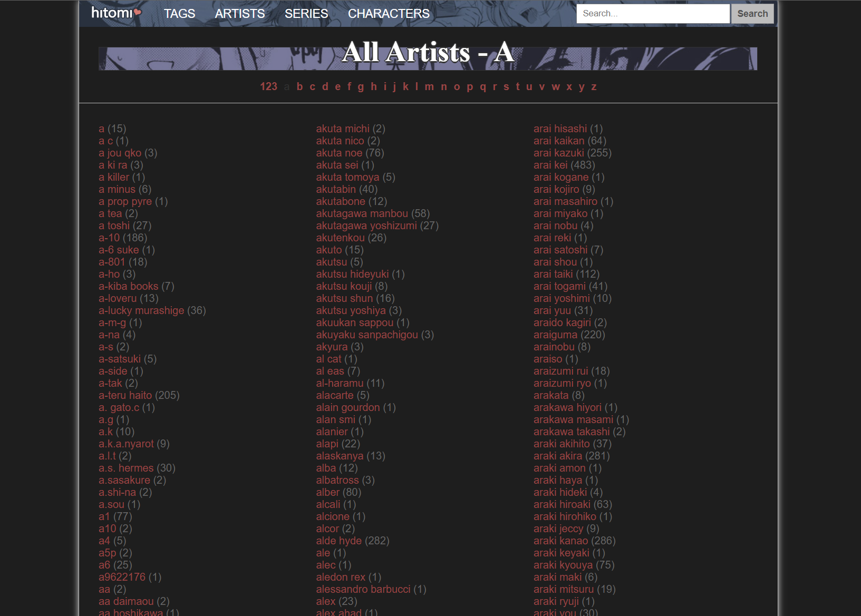Screen dimensions: 861x616
Task: Open artist link 'akutagawa yoshizumi'
Action: [366, 226]
